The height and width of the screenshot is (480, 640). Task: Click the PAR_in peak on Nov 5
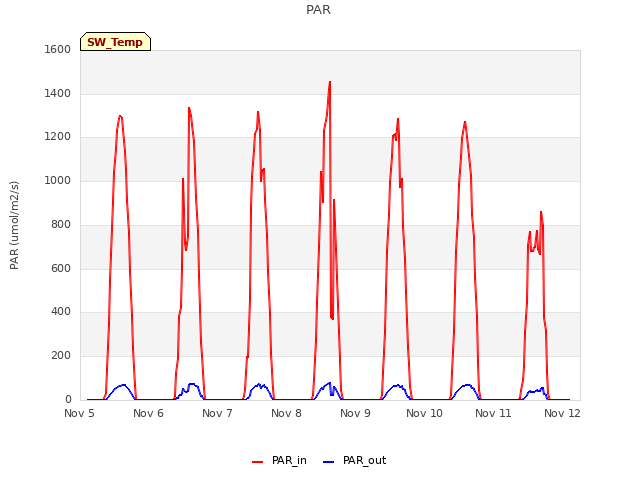click(120, 116)
